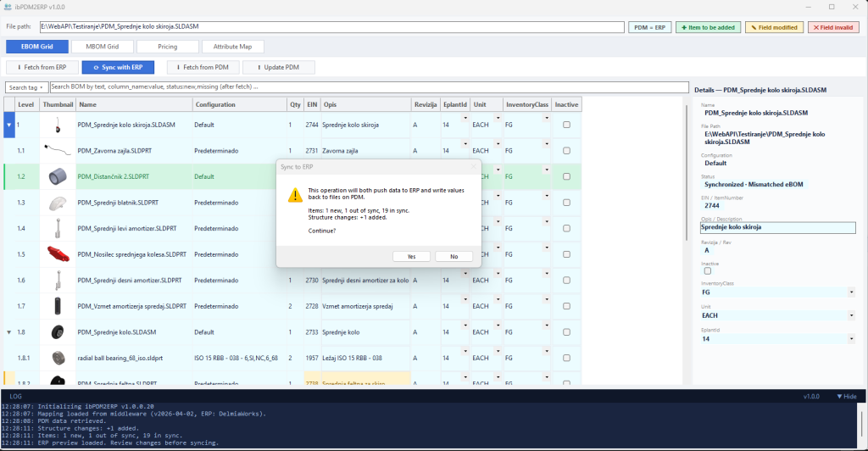Click the Field invalid legend badge

pos(833,27)
